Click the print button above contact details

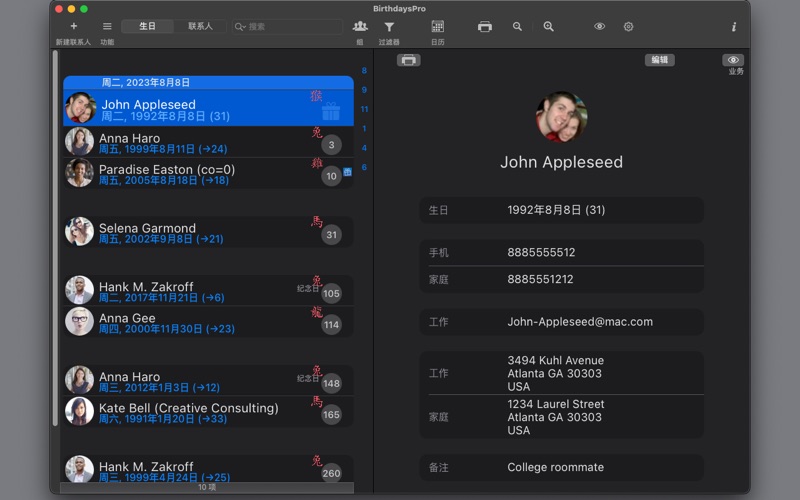408,60
